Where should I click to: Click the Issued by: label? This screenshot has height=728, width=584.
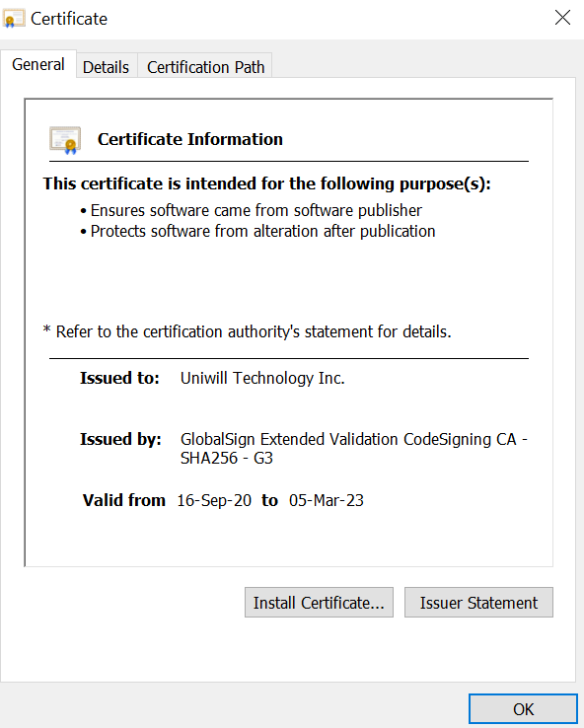120,439
